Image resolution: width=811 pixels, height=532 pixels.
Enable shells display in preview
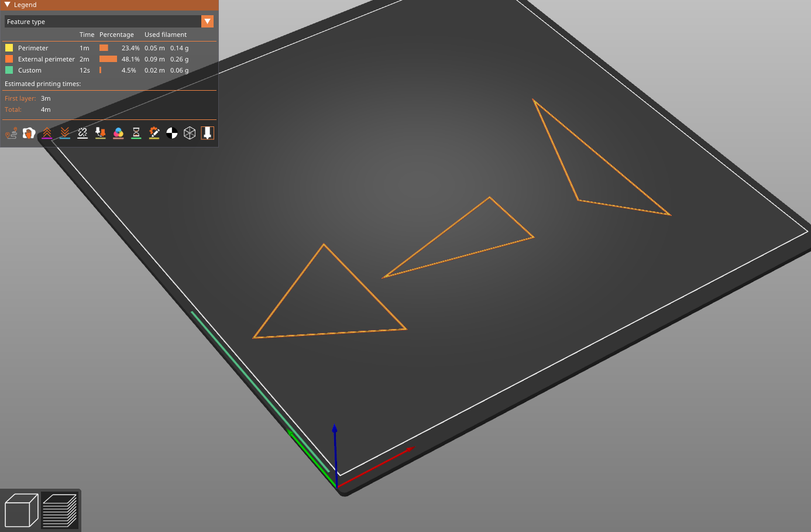(190, 133)
